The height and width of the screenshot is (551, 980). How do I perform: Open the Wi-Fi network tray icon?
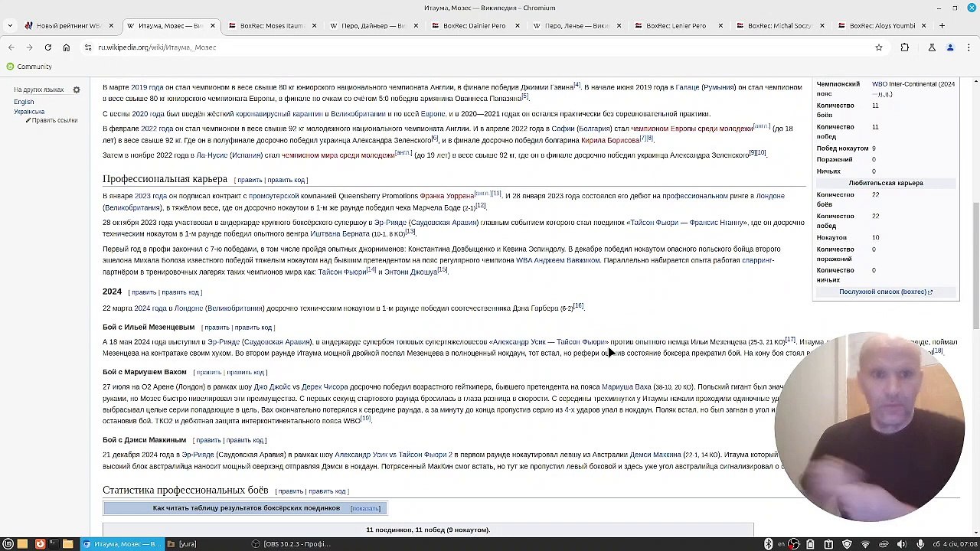[865, 544]
